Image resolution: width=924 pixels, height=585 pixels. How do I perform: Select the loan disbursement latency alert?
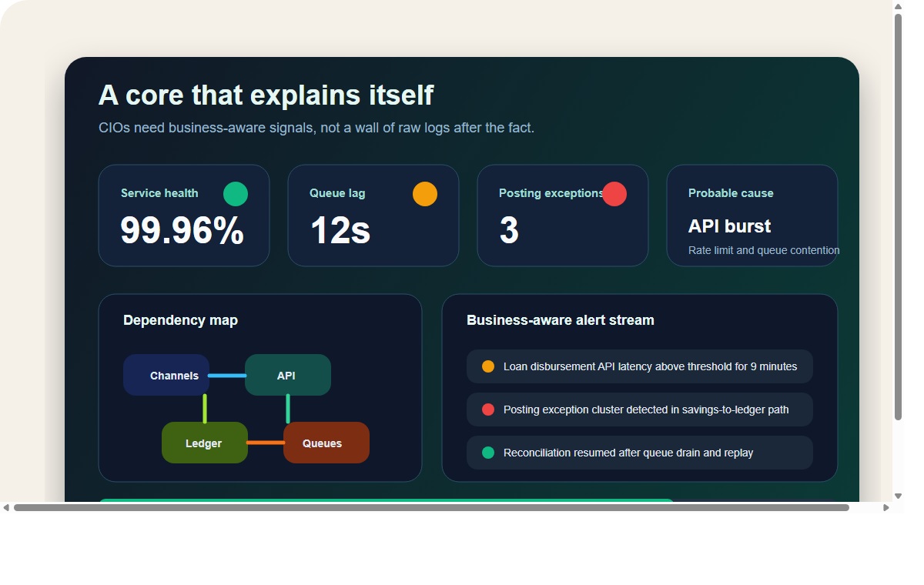(639, 366)
